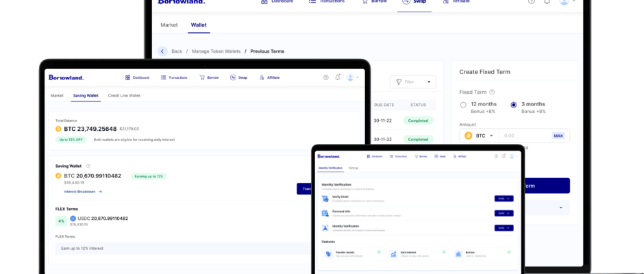Open Swap nav item on small front tablet
644x274 pixels.
(441, 156)
